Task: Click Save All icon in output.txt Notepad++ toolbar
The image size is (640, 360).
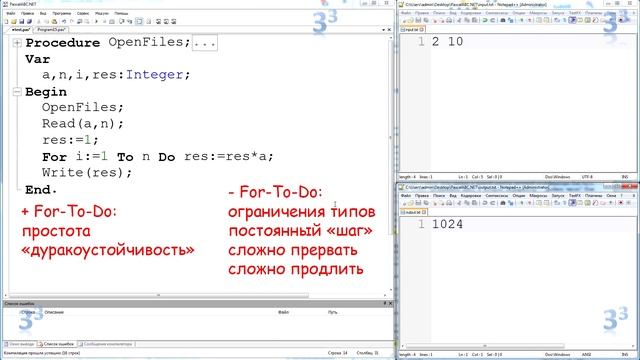Action: 426,203
